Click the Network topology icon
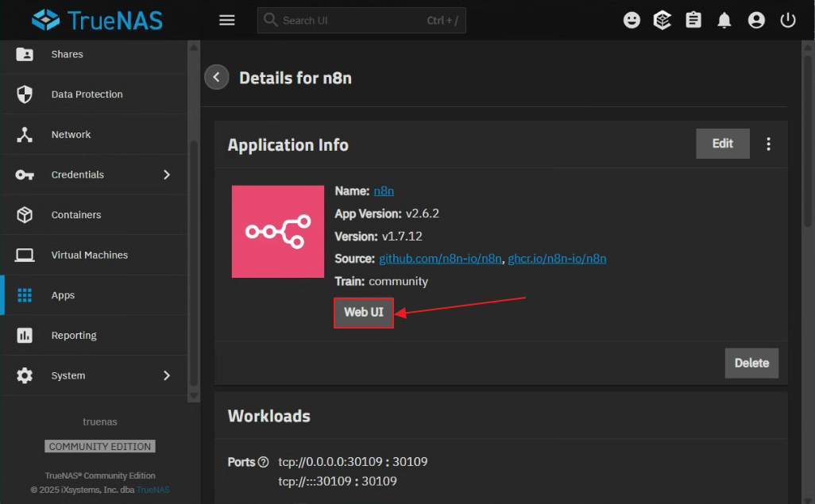The width and height of the screenshot is (815, 504). pyautogui.click(x=25, y=135)
